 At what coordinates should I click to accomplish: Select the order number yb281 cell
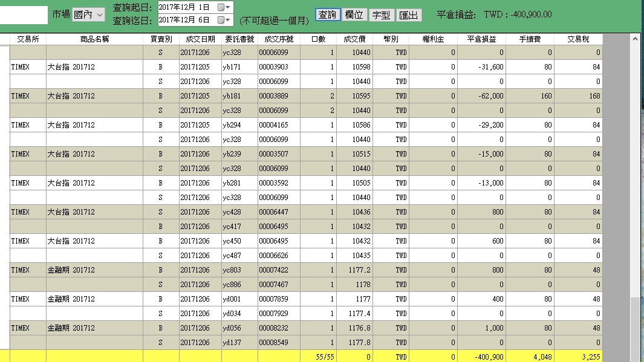point(239,183)
